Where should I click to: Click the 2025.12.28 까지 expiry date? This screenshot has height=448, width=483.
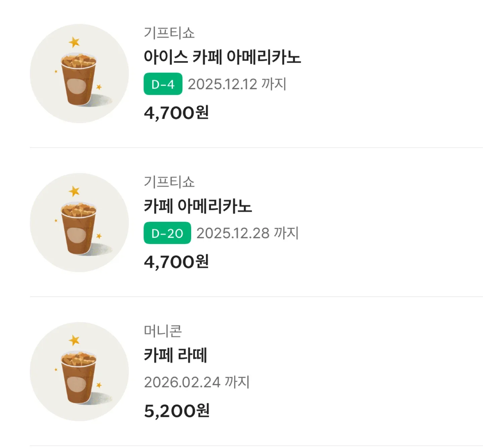[247, 233]
